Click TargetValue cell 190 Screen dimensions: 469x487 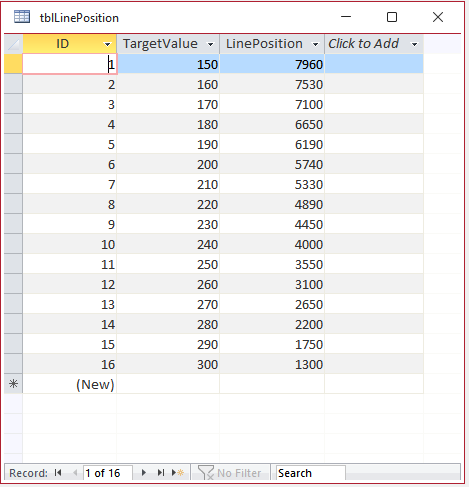[x=168, y=144]
